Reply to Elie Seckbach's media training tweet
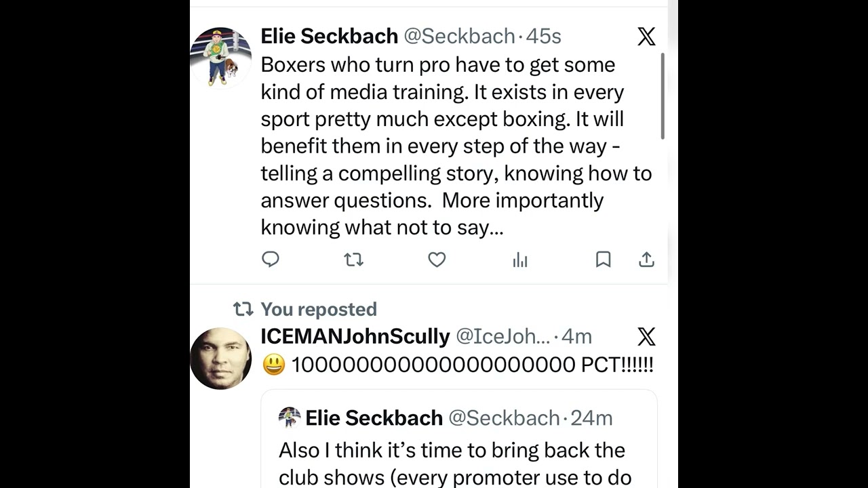 click(x=271, y=260)
